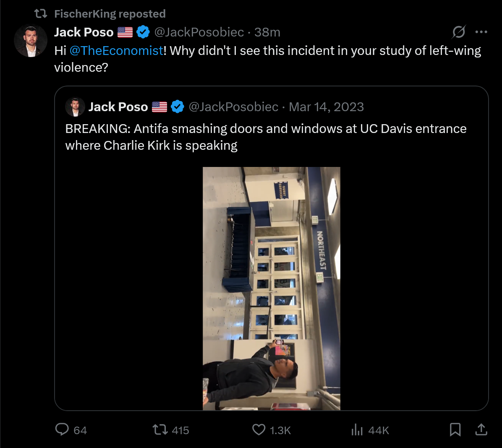Open the Mar 14, 2023 quoted tweet date
The image size is (502, 448).
[326, 107]
